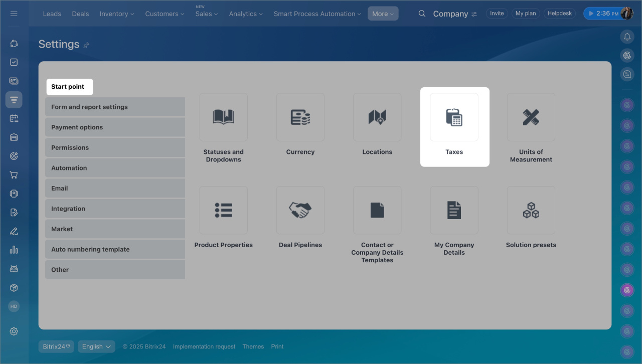
Task: Expand the Inventory menu
Action: coord(117,14)
